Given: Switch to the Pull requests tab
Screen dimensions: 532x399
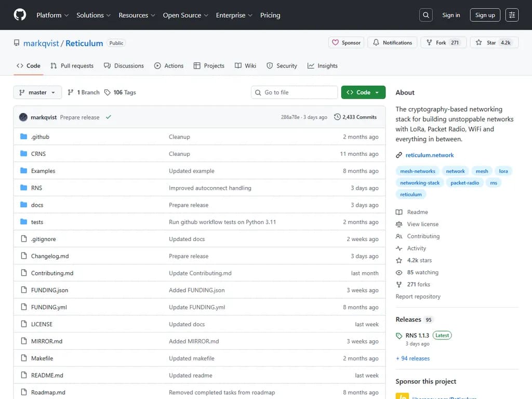Looking at the screenshot, I should [72, 66].
